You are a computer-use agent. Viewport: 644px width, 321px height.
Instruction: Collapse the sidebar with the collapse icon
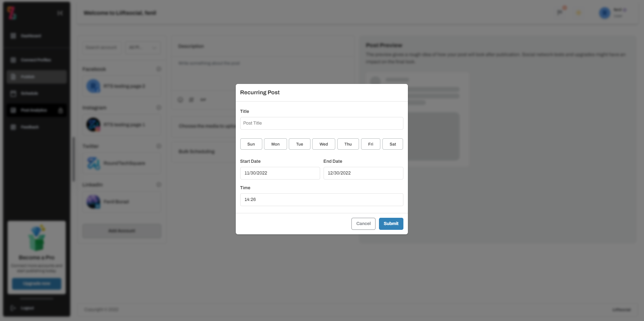click(60, 13)
